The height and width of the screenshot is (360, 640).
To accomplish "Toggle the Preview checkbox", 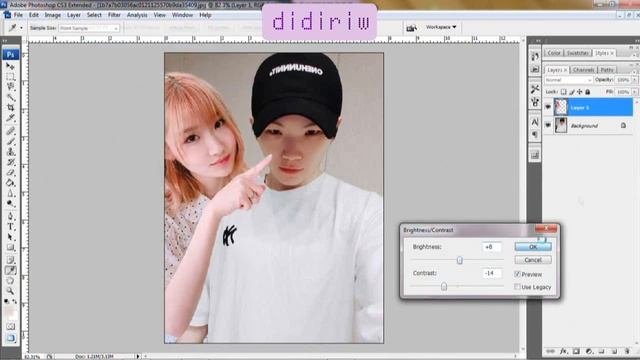I will pyautogui.click(x=517, y=274).
